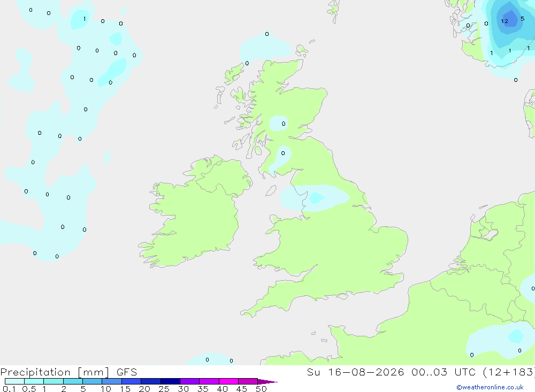
Task: Open the weatheronline.co.uk copyright link
Action: pos(490,387)
